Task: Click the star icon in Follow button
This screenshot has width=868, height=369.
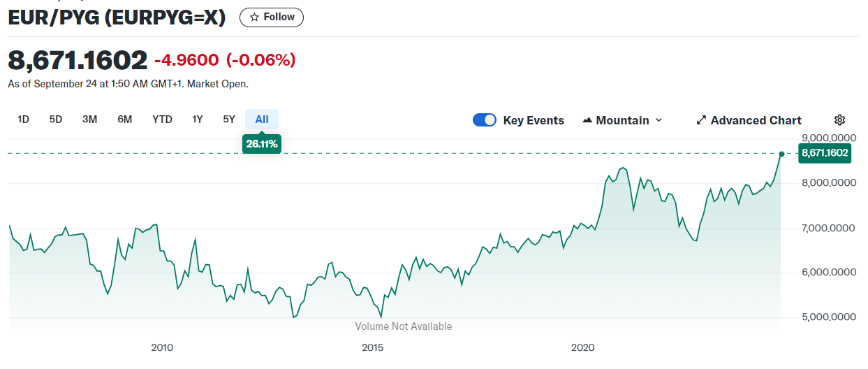Action: [x=254, y=17]
